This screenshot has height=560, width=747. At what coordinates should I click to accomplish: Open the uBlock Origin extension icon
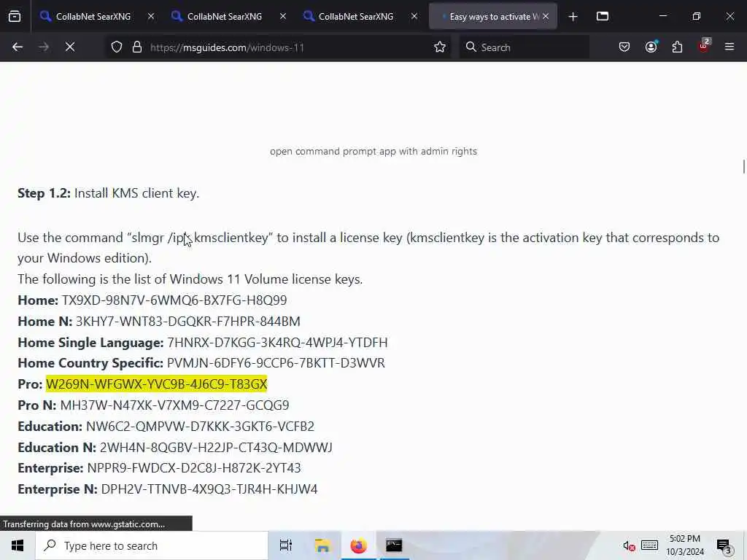704,46
